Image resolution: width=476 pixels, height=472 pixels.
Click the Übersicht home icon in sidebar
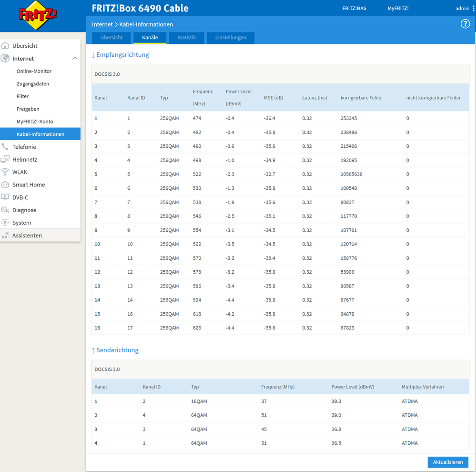[x=5, y=46]
